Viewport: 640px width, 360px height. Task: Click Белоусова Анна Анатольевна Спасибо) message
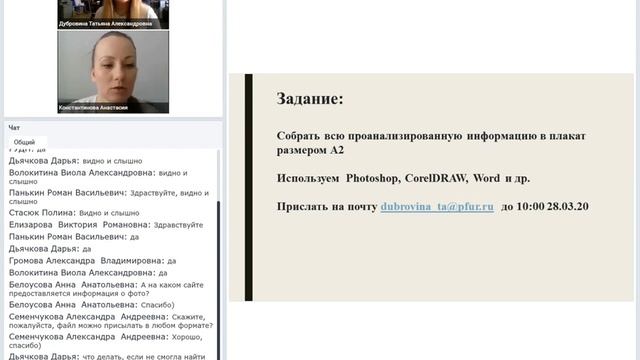click(x=92, y=304)
